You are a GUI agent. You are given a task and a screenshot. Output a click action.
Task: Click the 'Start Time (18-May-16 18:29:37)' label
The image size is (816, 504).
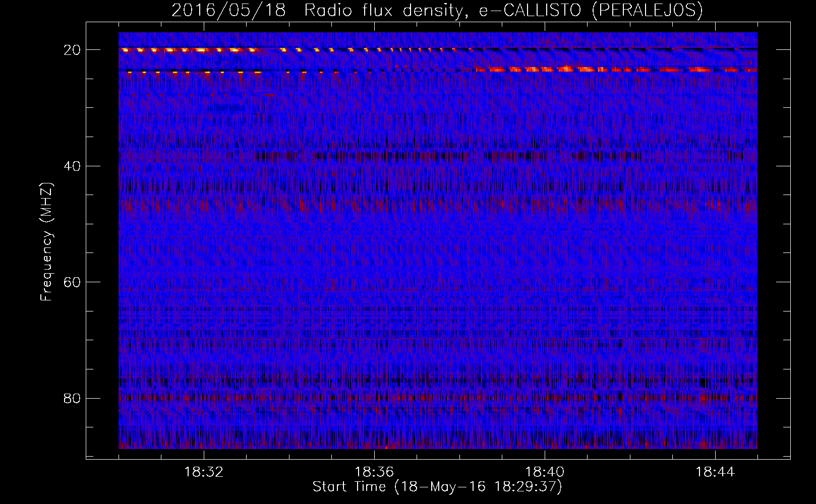pyautogui.click(x=437, y=487)
